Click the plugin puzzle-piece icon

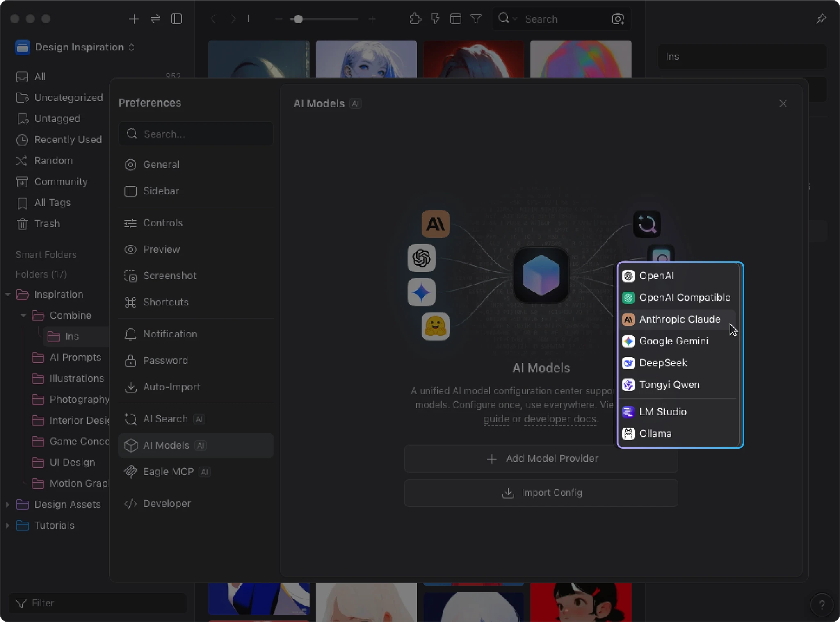[415, 19]
